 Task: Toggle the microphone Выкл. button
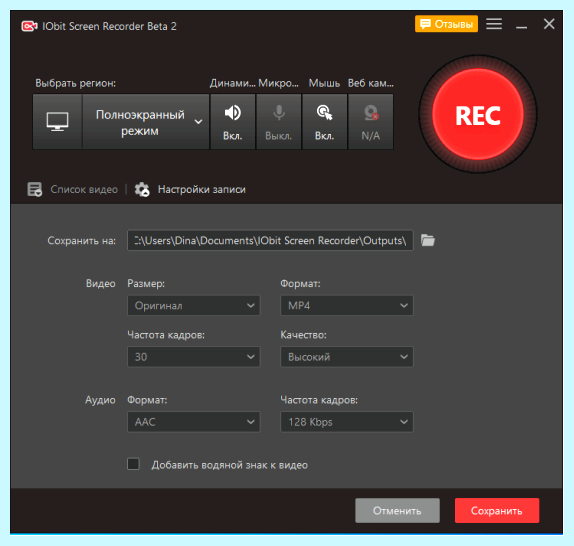coord(279,121)
